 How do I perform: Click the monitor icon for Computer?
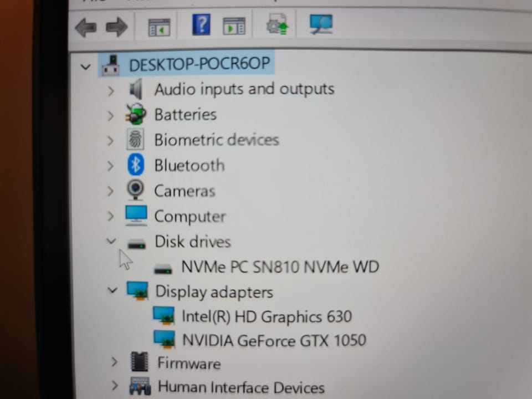pyautogui.click(x=136, y=216)
